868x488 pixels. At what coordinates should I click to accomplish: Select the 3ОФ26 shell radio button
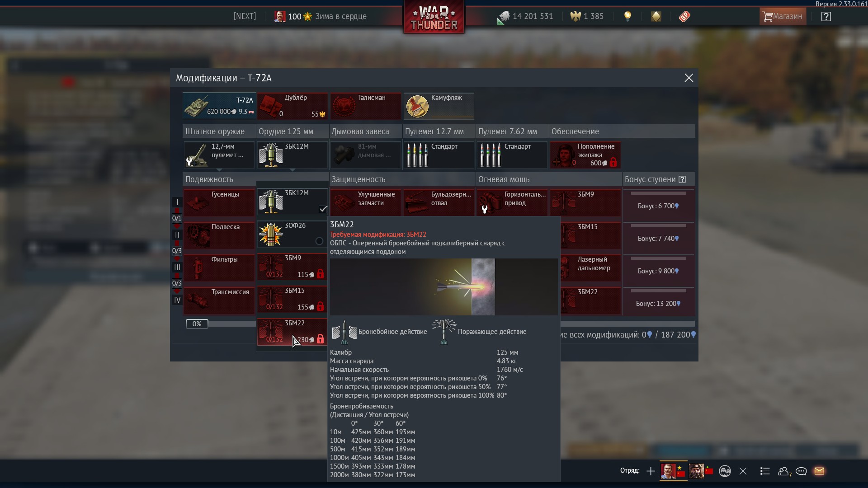[319, 241]
